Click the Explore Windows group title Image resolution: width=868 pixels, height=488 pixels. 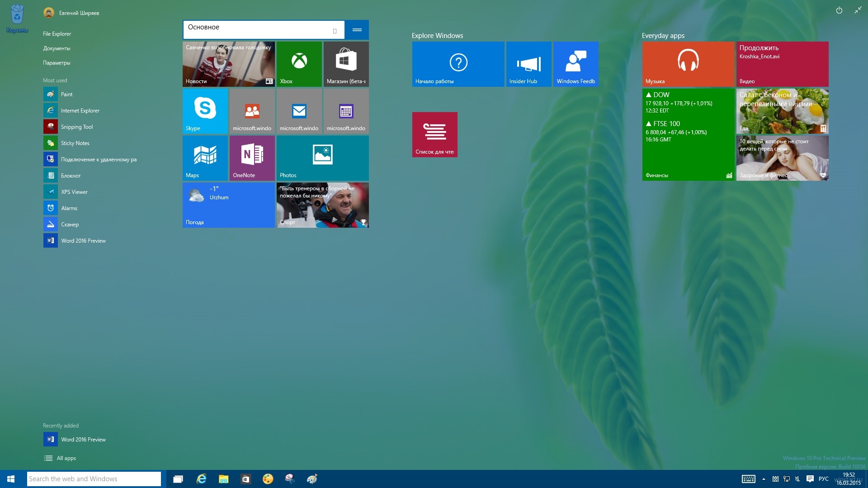click(x=437, y=36)
